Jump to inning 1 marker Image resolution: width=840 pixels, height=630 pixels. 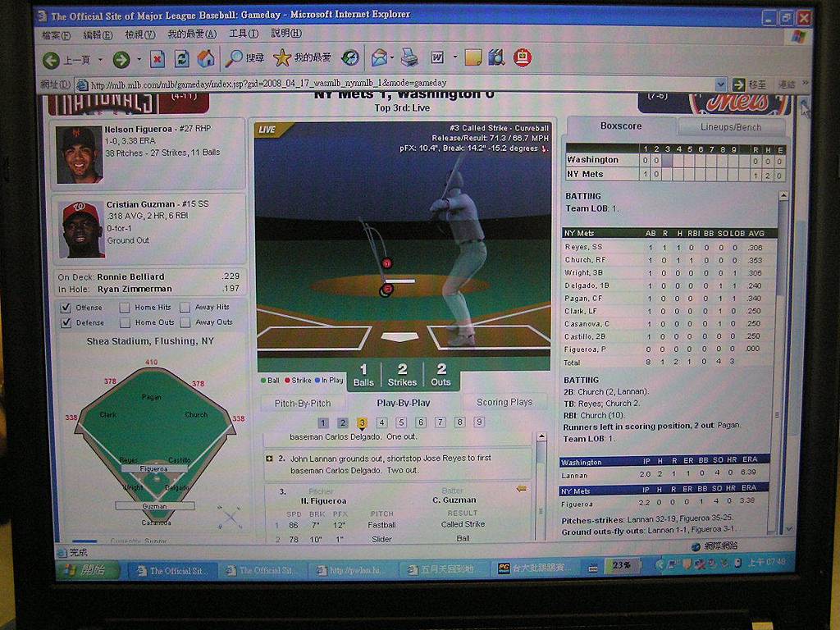click(x=323, y=422)
